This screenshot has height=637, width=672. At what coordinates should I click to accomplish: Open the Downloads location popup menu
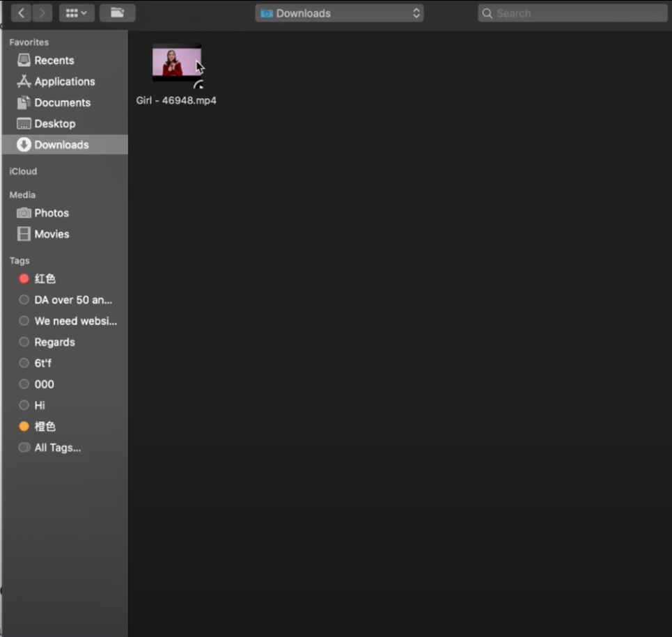(x=339, y=13)
